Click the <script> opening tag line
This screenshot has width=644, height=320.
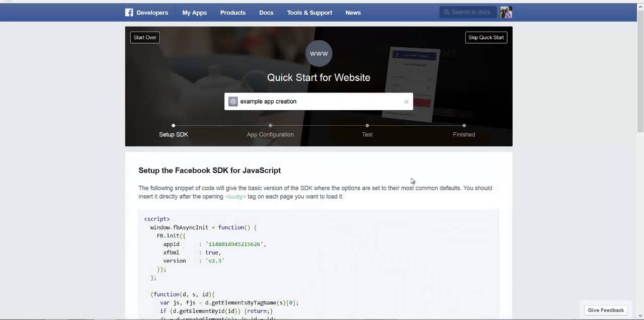(157, 219)
